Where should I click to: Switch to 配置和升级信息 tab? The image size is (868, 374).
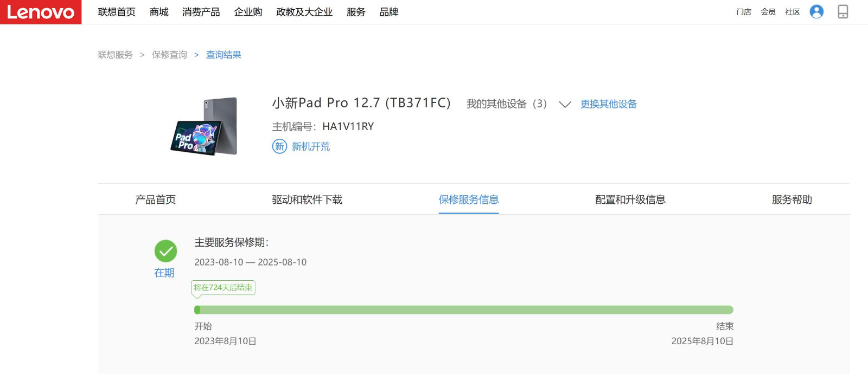click(630, 199)
